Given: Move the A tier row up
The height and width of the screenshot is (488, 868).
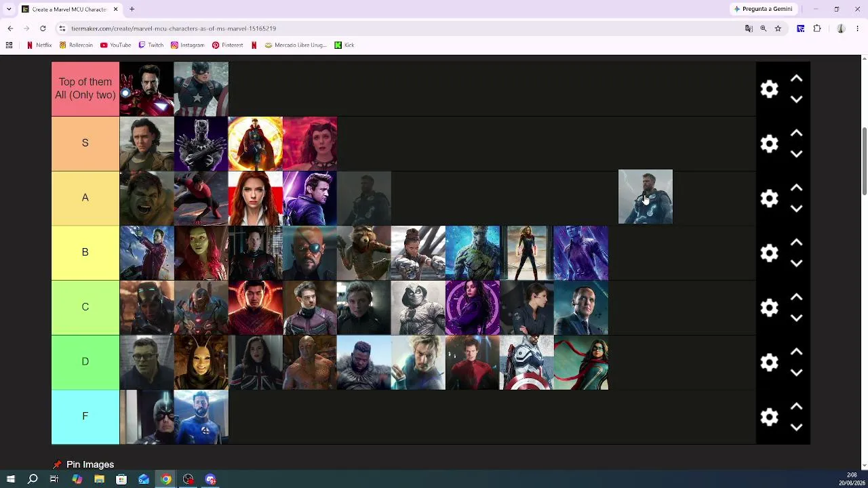Looking at the screenshot, I should click(x=797, y=188).
